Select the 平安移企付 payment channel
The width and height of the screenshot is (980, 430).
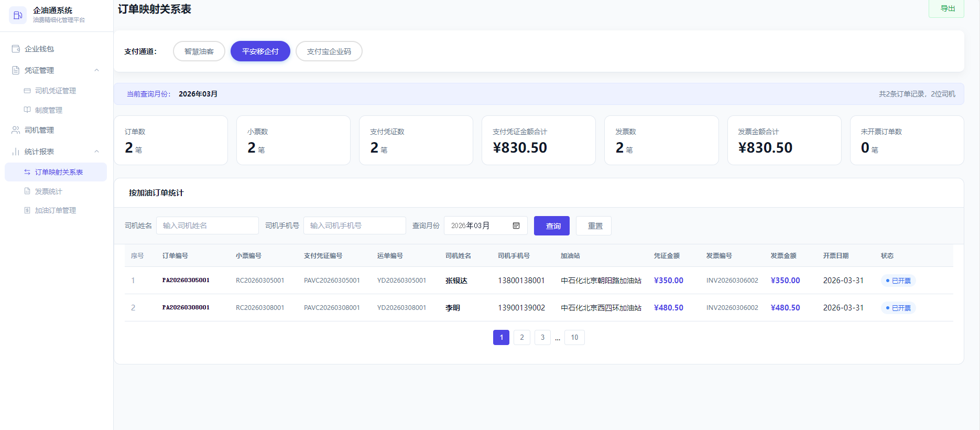(x=260, y=51)
